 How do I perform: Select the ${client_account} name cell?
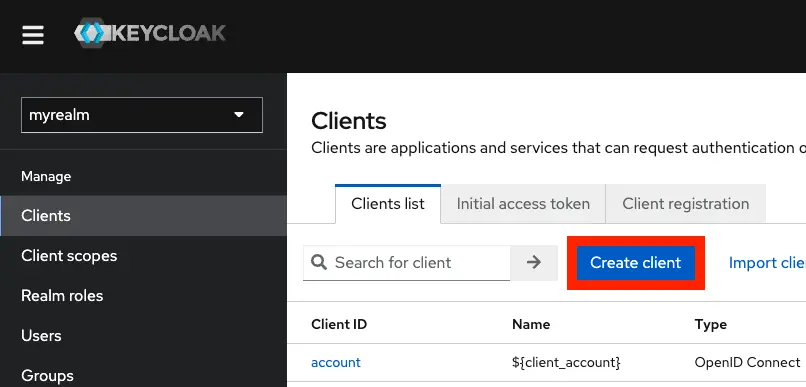[x=566, y=362]
